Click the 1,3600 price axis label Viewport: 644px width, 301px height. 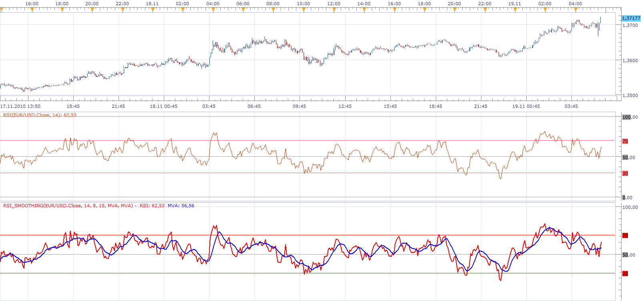(630, 61)
